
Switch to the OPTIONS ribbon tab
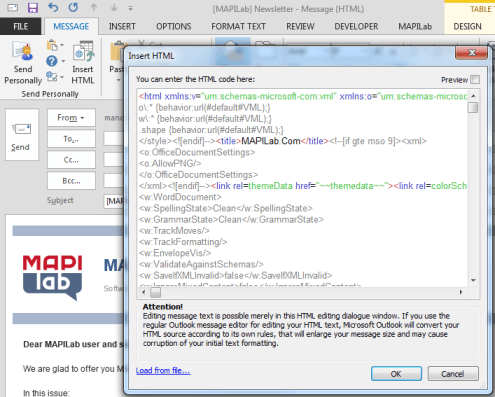174,26
